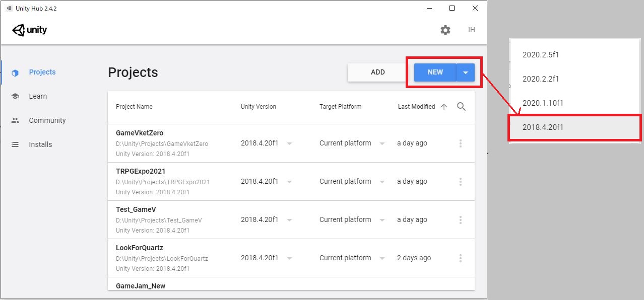Image resolution: width=644 pixels, height=300 pixels.
Task: Click '2 days ago' in LookForQuartz row
Action: 414,258
